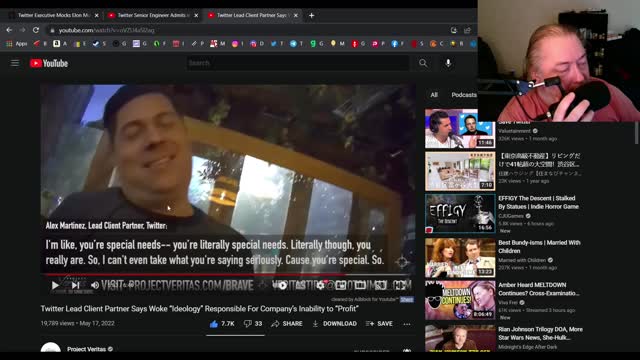The height and width of the screenshot is (360, 640).
Task: Start voice search with microphone
Action: tap(448, 63)
